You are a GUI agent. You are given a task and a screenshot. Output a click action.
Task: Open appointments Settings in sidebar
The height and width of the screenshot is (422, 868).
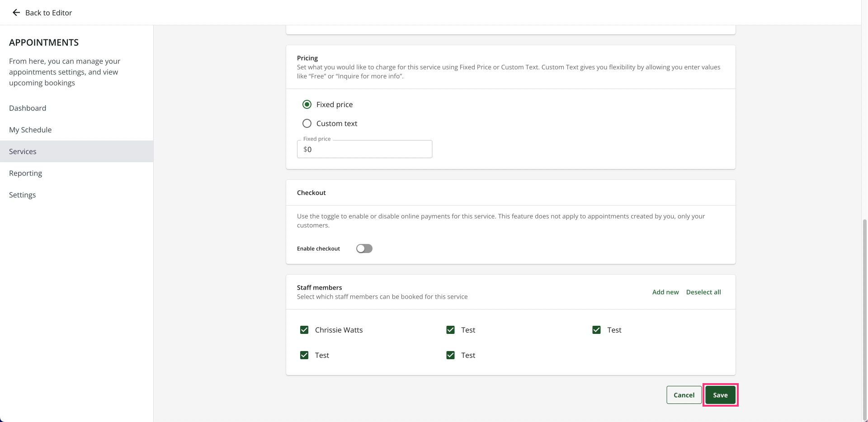22,195
